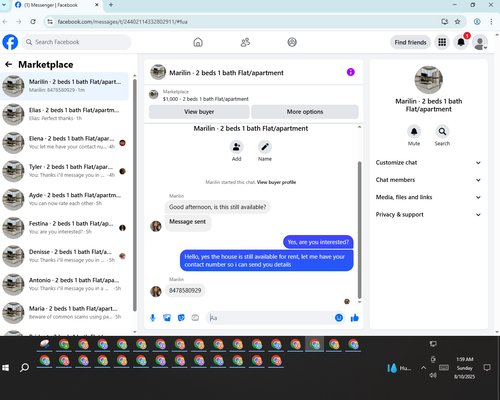The height and width of the screenshot is (400, 500).
Task: Open Windows taskbar search
Action: [24, 368]
